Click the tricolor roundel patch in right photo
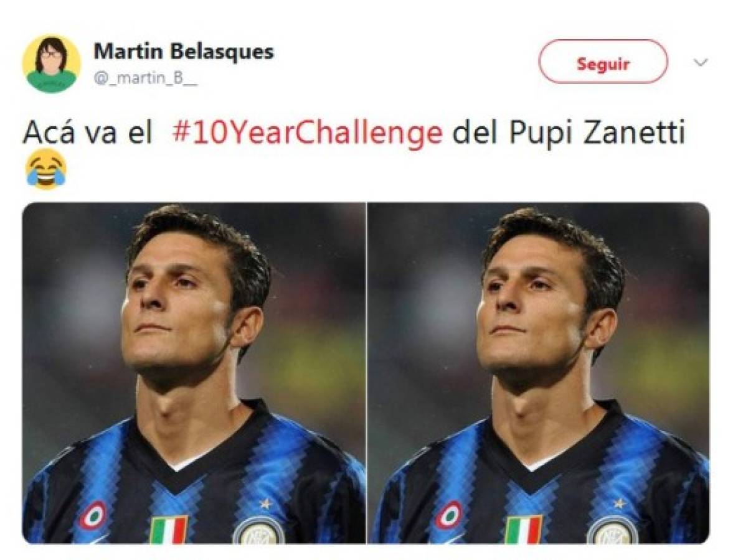 pyautogui.click(x=448, y=515)
